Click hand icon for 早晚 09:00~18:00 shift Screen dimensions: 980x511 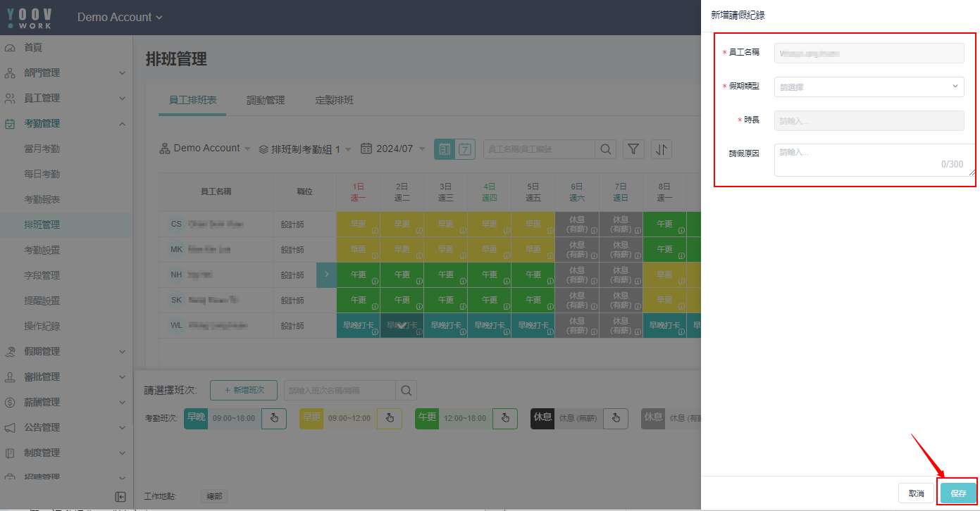[274, 418]
